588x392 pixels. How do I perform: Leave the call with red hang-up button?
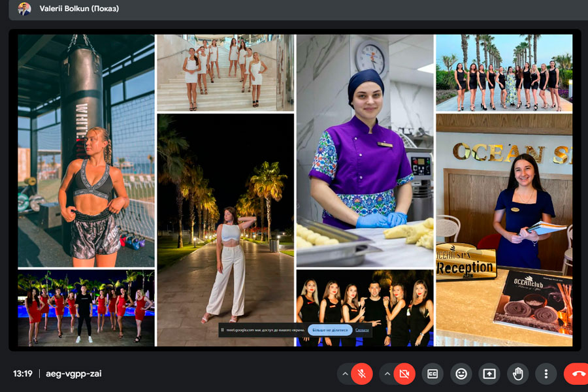[x=577, y=374]
